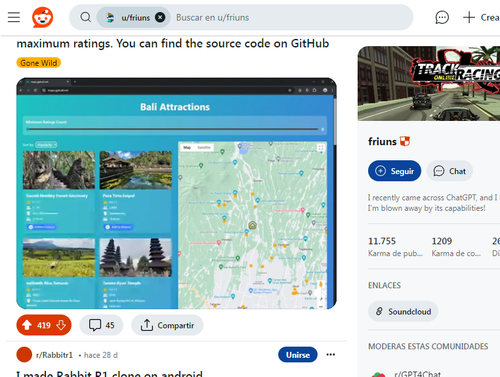
Task: Open the r/Rabbitr1 community link
Action: pyautogui.click(x=54, y=355)
